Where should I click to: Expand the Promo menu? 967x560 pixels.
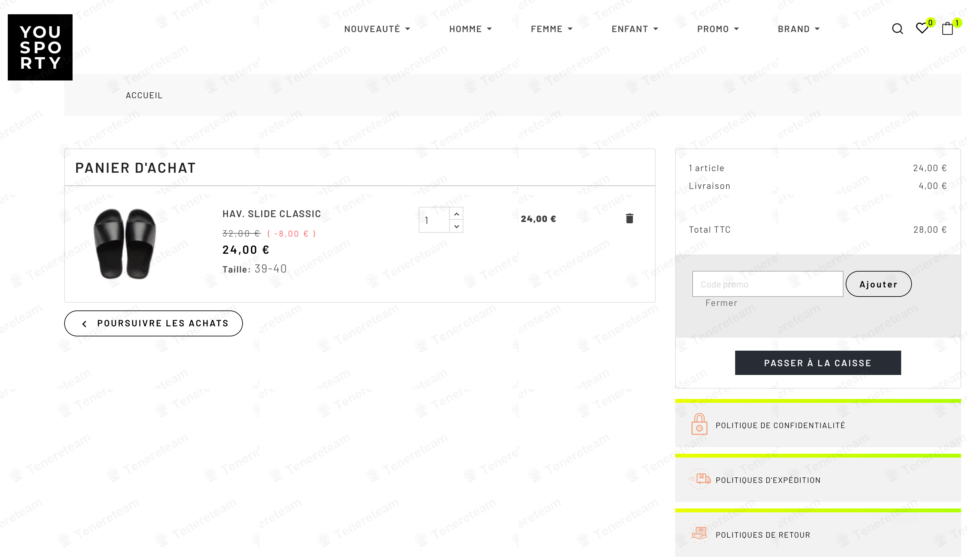718,29
